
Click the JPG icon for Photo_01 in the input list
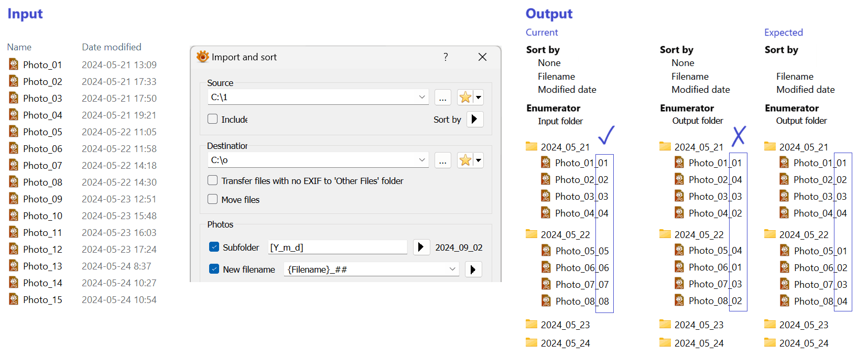tap(14, 64)
